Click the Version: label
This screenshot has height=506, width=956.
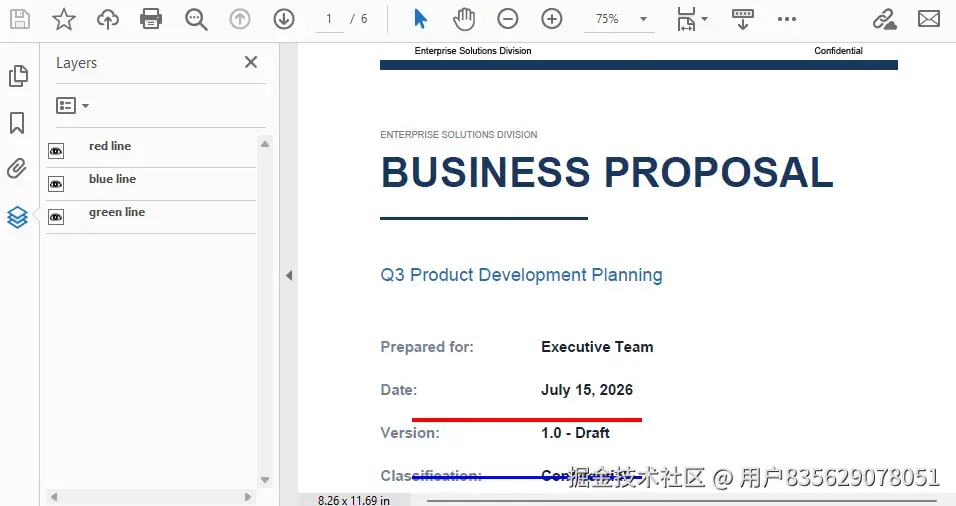pos(410,433)
